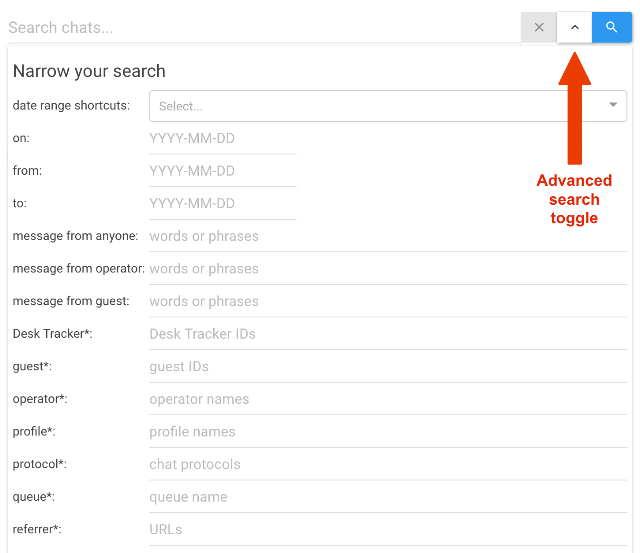Click the 'on' date field
Viewport: 640px width, 553px height.
(x=222, y=138)
